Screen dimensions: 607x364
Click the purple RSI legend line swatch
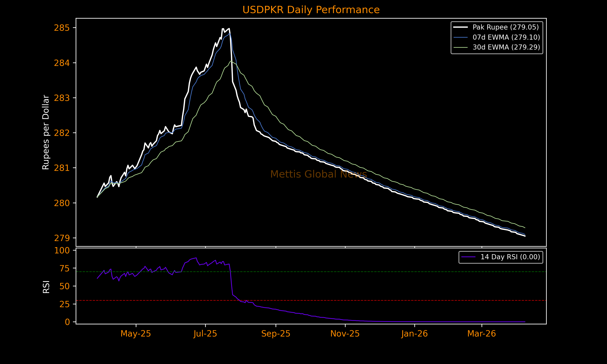[x=468, y=257]
